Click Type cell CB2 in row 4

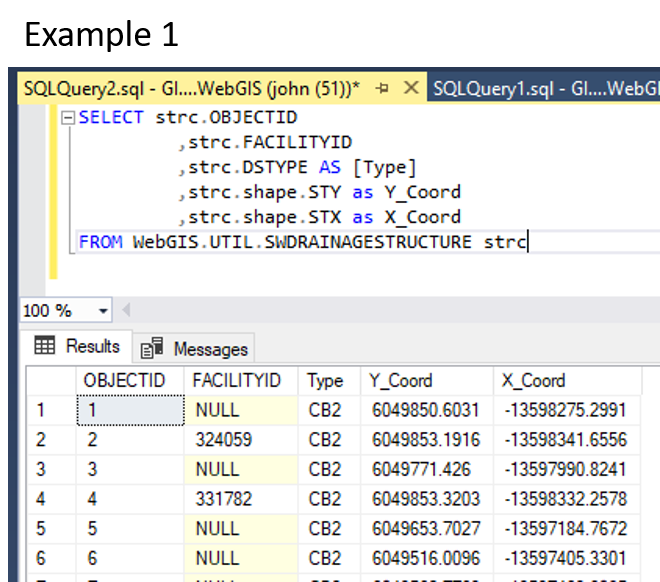(x=329, y=499)
